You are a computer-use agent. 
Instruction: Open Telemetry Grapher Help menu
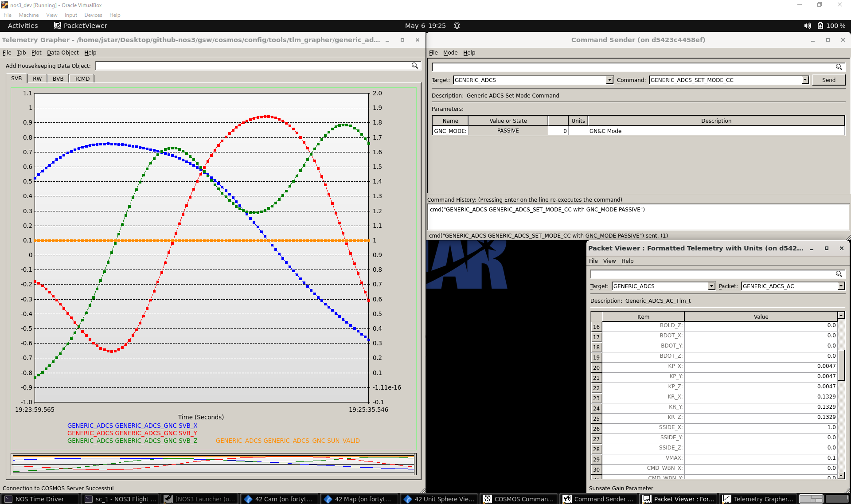point(90,52)
